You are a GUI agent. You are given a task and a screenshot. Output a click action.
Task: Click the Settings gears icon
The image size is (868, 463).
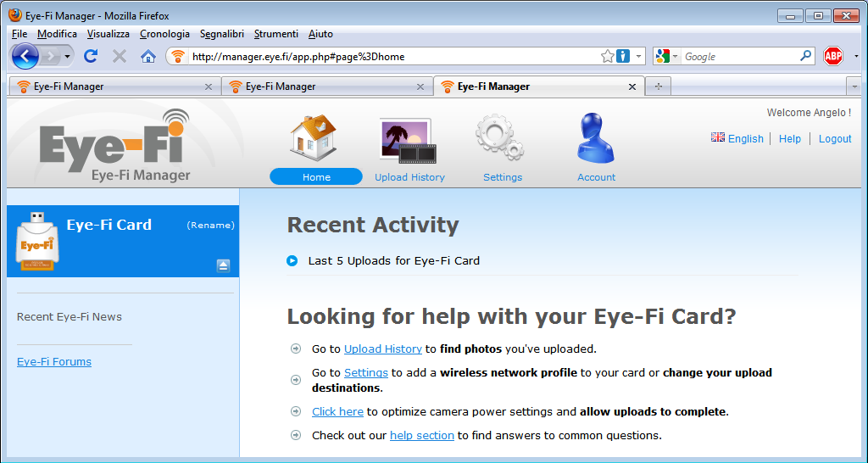(500, 137)
